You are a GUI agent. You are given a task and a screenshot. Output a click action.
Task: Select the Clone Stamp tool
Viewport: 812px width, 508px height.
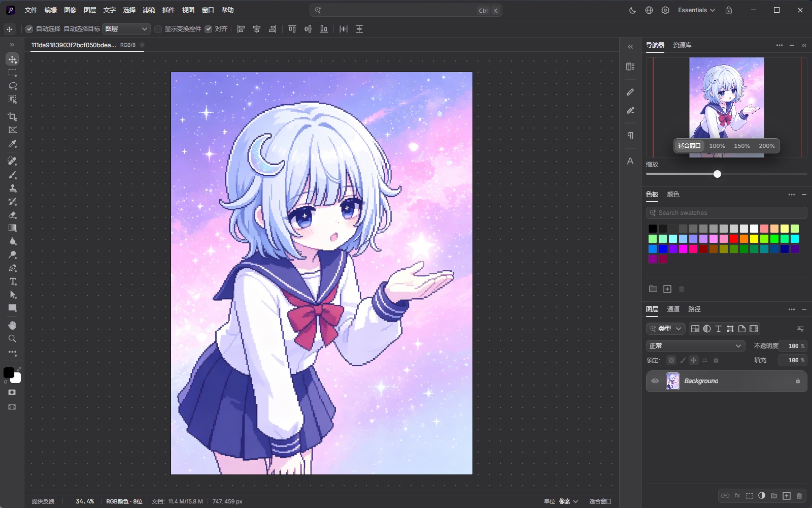[x=13, y=188]
